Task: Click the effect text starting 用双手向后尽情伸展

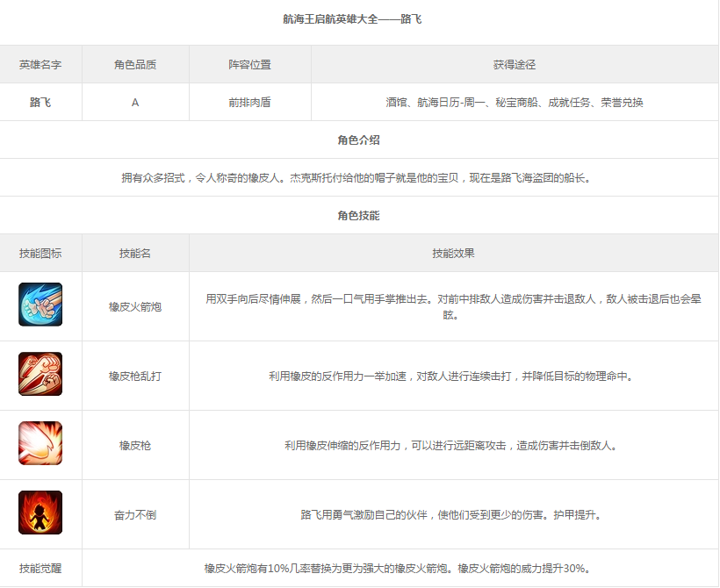Action: (453, 306)
